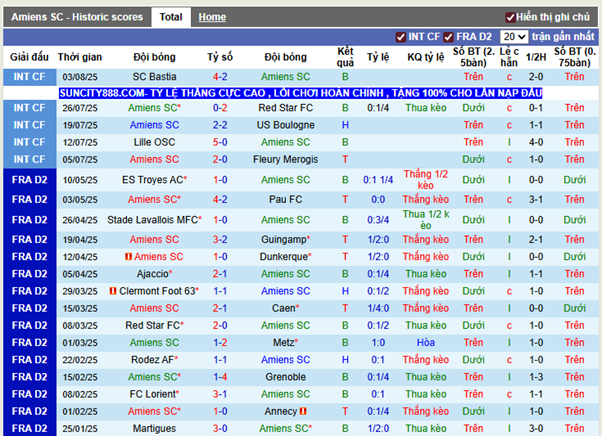Screen dimensions: 602x436
Task: Click Thua 1/2 kèo result in Lavallois row
Action: tap(425, 220)
